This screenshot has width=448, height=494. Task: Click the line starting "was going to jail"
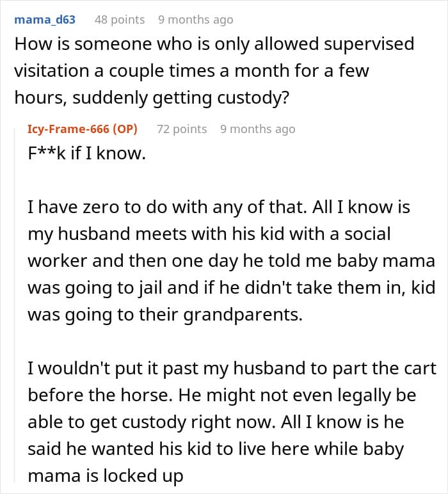coord(231,288)
